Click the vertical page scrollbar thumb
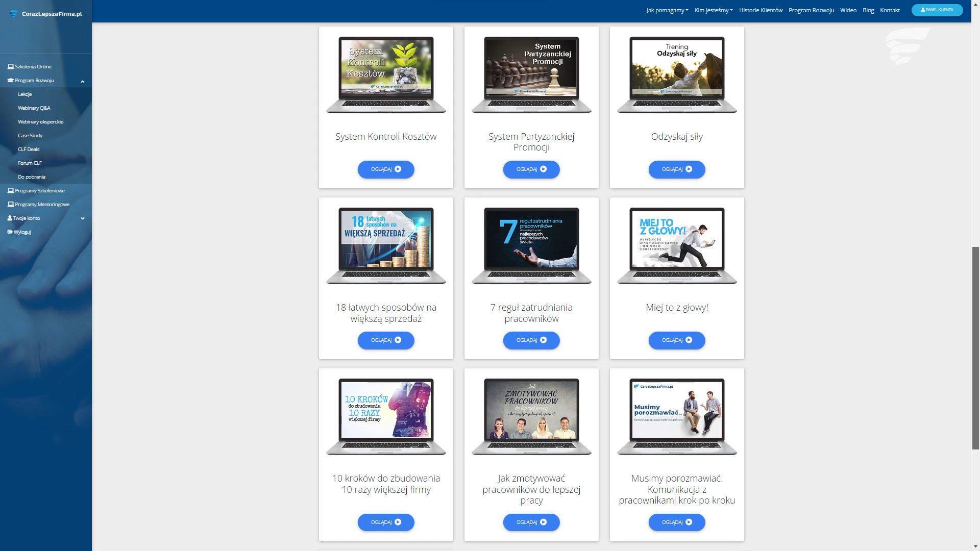 [975, 347]
